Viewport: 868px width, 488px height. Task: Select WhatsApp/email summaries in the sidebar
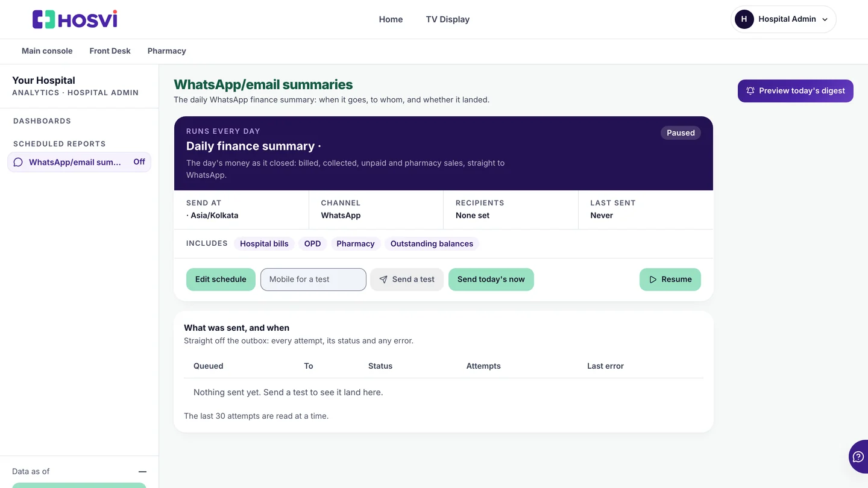[x=79, y=162]
